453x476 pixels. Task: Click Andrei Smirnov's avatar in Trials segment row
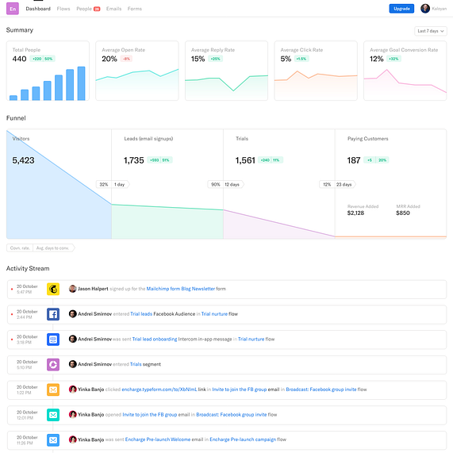point(72,364)
